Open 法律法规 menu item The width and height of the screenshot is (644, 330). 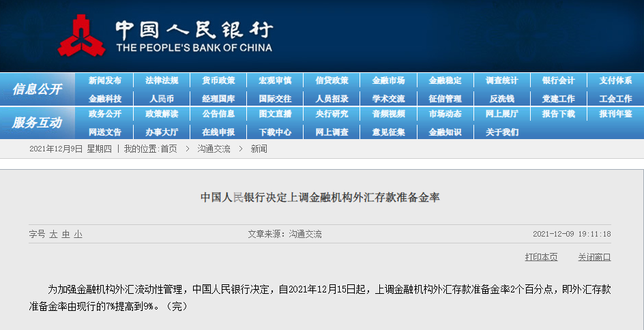coord(162,80)
